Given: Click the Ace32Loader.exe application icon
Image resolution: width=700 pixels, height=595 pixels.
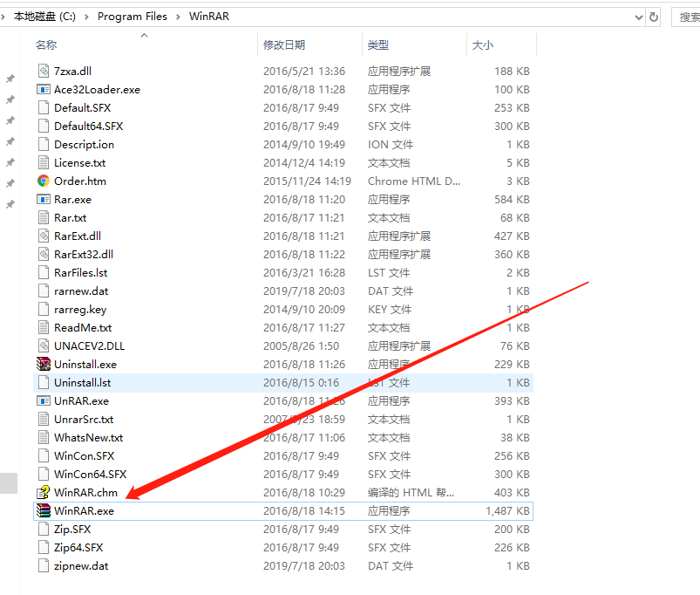Looking at the screenshot, I should (x=44, y=89).
